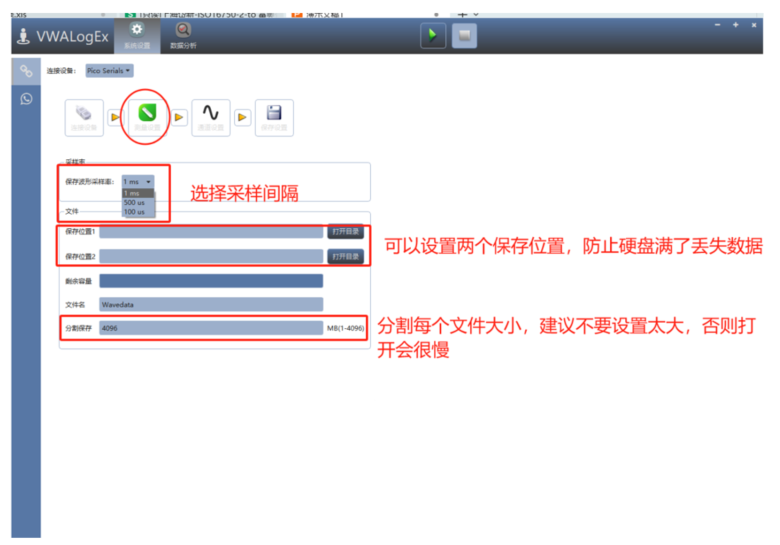Click the link icon in left sidebar
Image resolution: width=780 pixels, height=545 pixels.
pyautogui.click(x=26, y=71)
